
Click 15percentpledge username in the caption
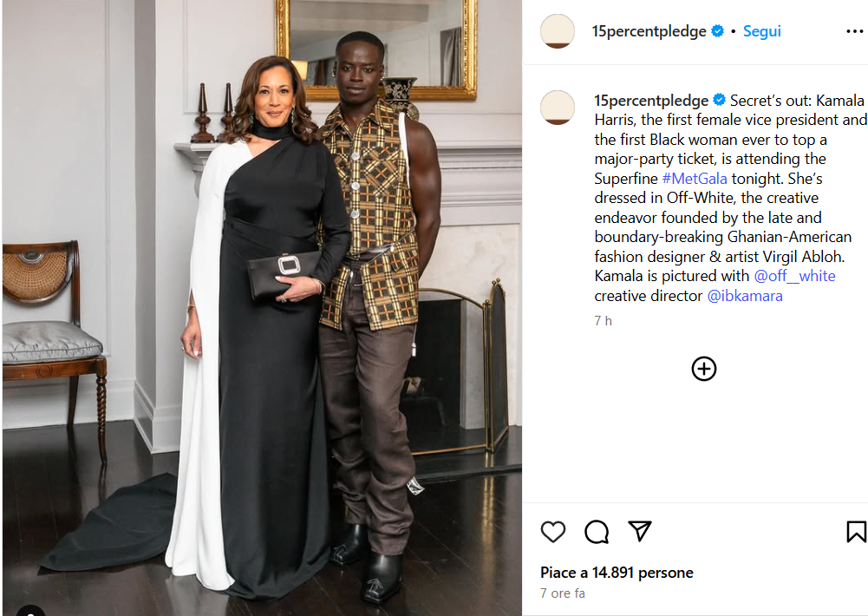pyautogui.click(x=651, y=101)
